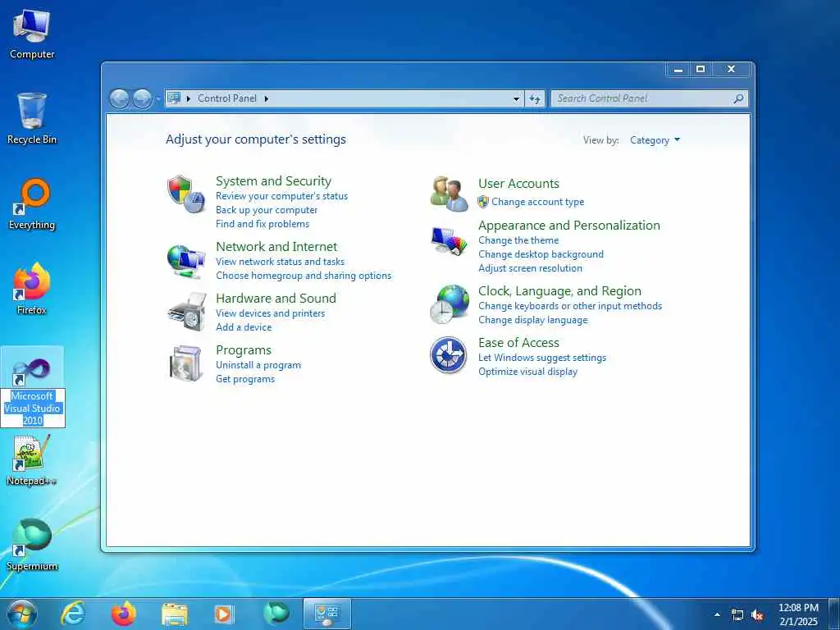The width and height of the screenshot is (840, 630).
Task: Click the System and Security heading
Action: point(273,181)
